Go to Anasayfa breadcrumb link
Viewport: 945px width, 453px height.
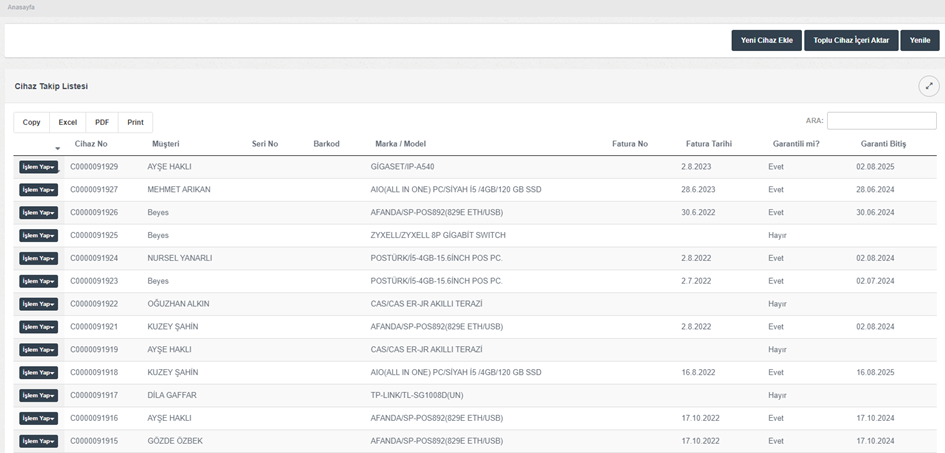click(x=22, y=7)
